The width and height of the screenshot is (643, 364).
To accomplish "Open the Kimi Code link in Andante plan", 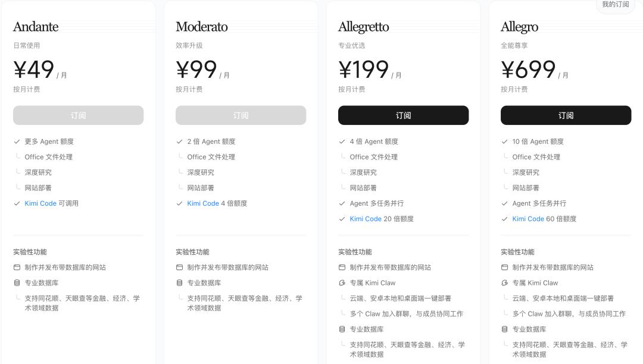I will pyautogui.click(x=40, y=203).
